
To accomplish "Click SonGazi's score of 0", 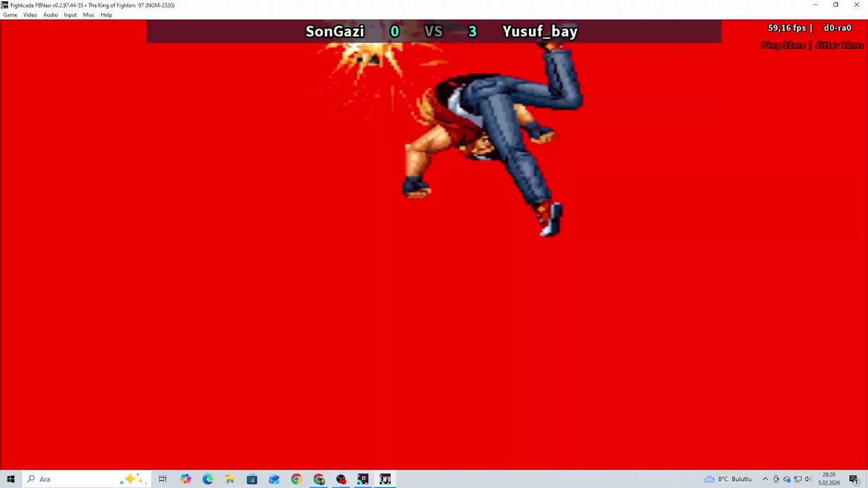I will [395, 31].
